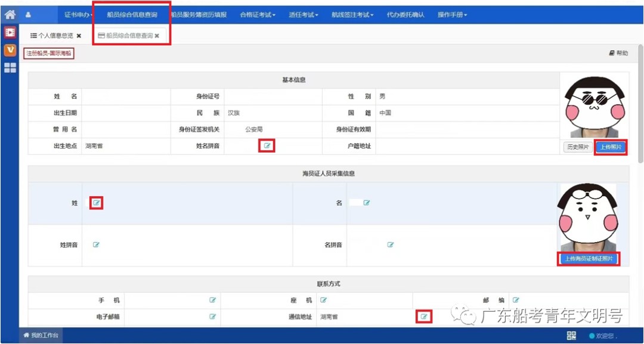This screenshot has height=344, width=644.
Task: Open 代办委托确认 menu item
Action: pyautogui.click(x=405, y=15)
